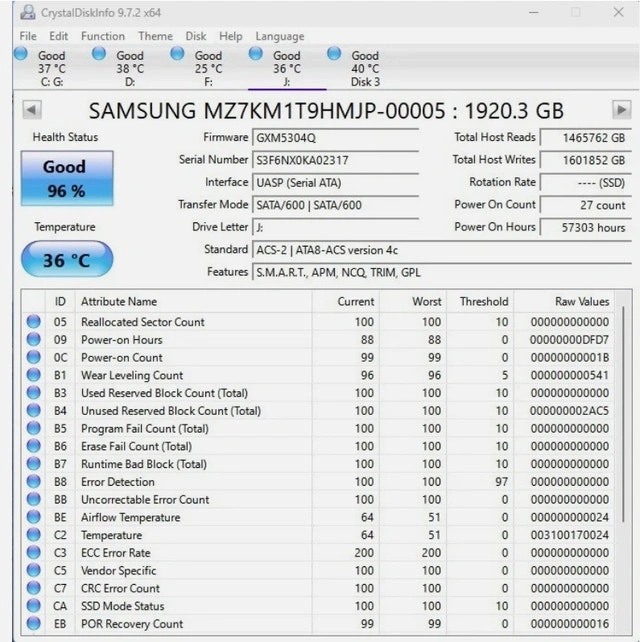Go to next disk with right arrow
Image resolution: width=640 pixels, height=642 pixels.
pyautogui.click(x=621, y=110)
